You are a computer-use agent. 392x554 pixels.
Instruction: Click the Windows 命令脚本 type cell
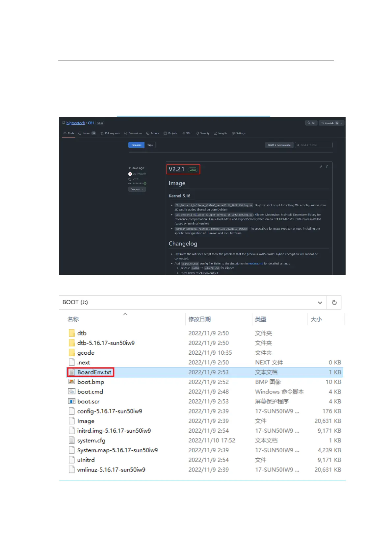coord(279,392)
